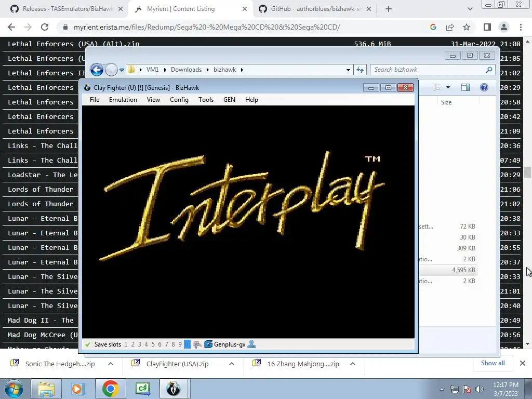
Task: Click the green checkmark ROM status icon
Action: [x=88, y=344]
